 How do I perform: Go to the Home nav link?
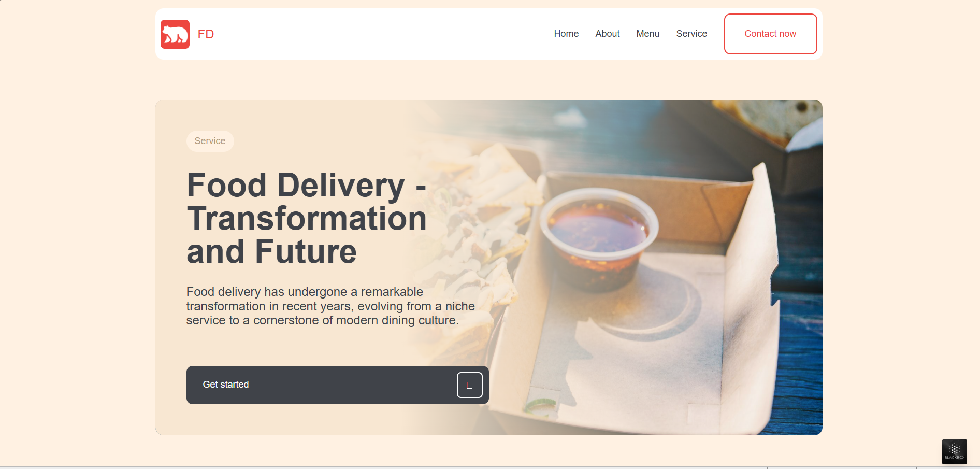click(x=566, y=34)
